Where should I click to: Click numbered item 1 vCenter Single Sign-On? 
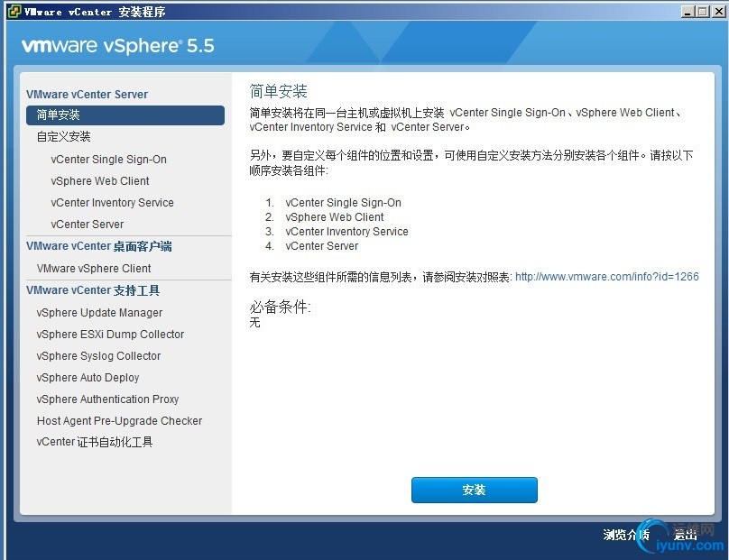tap(343, 203)
